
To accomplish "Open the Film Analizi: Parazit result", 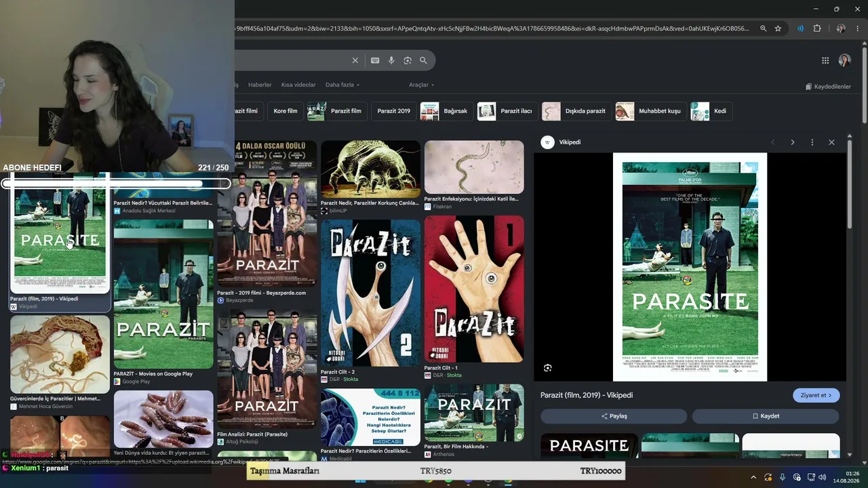I will pyautogui.click(x=267, y=369).
